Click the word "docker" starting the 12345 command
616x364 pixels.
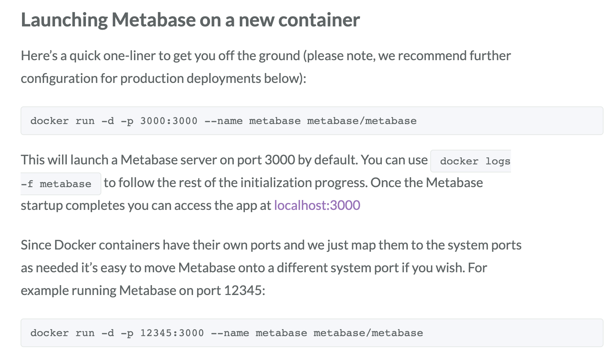click(50, 333)
